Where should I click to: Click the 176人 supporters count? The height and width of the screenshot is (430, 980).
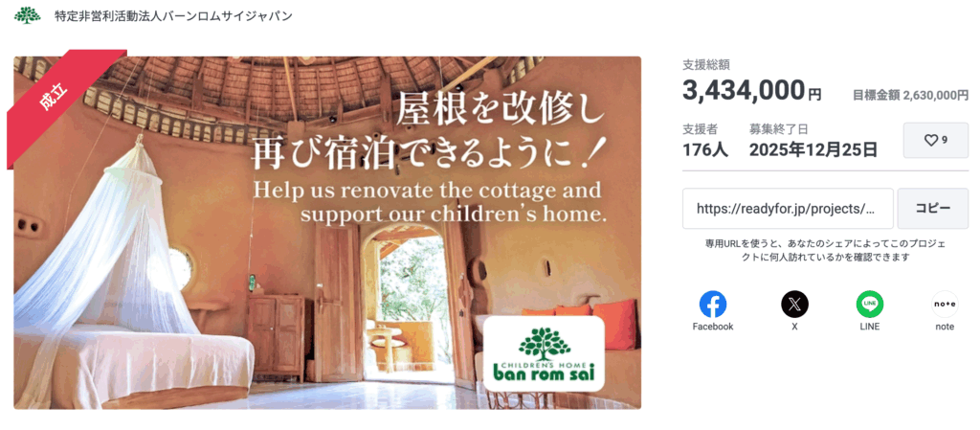tap(705, 149)
